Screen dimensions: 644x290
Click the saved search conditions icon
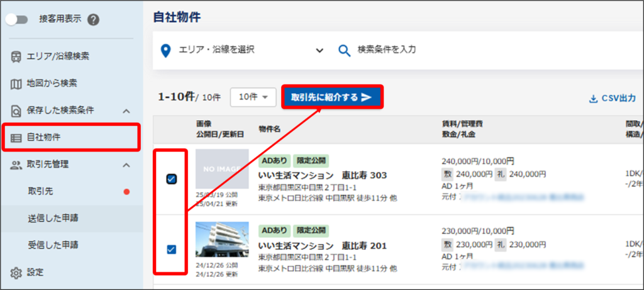pyautogui.click(x=17, y=111)
